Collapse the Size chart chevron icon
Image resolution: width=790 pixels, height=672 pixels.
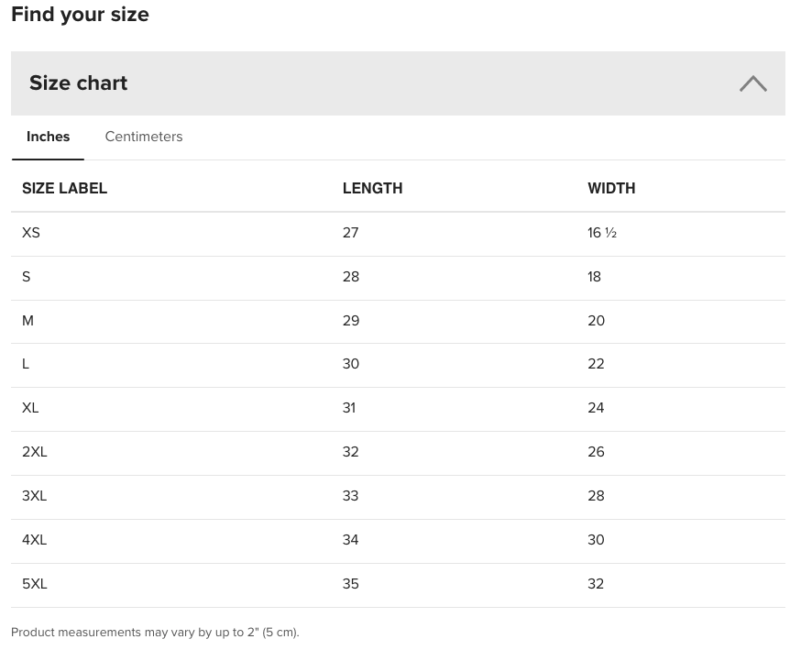click(x=753, y=83)
